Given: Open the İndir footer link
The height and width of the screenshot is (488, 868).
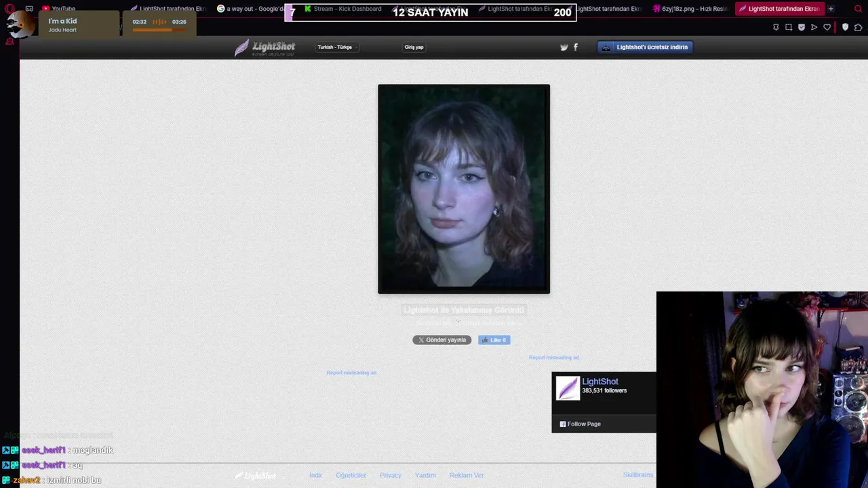Looking at the screenshot, I should point(315,475).
